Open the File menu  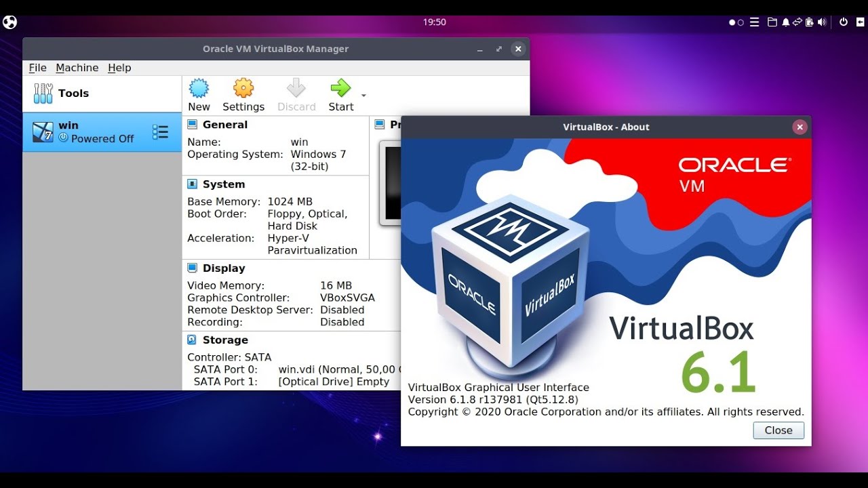(37, 68)
